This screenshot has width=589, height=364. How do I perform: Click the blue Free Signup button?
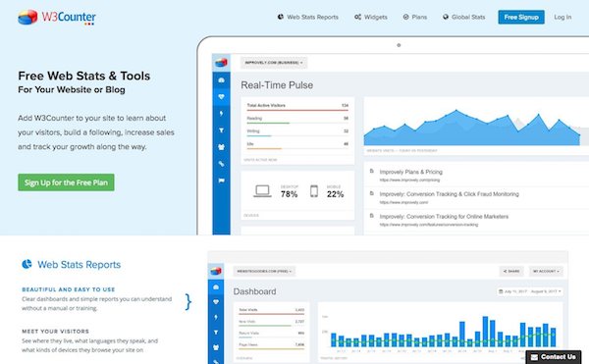click(521, 17)
